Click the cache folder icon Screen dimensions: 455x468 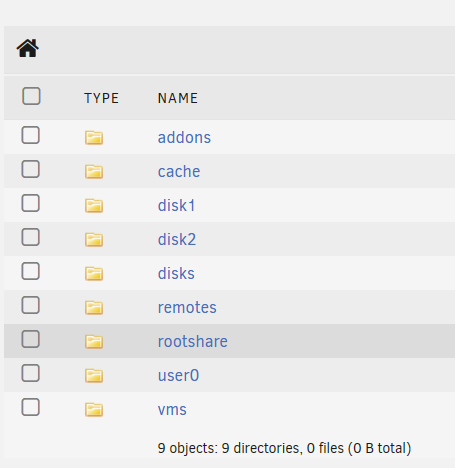coord(94,171)
